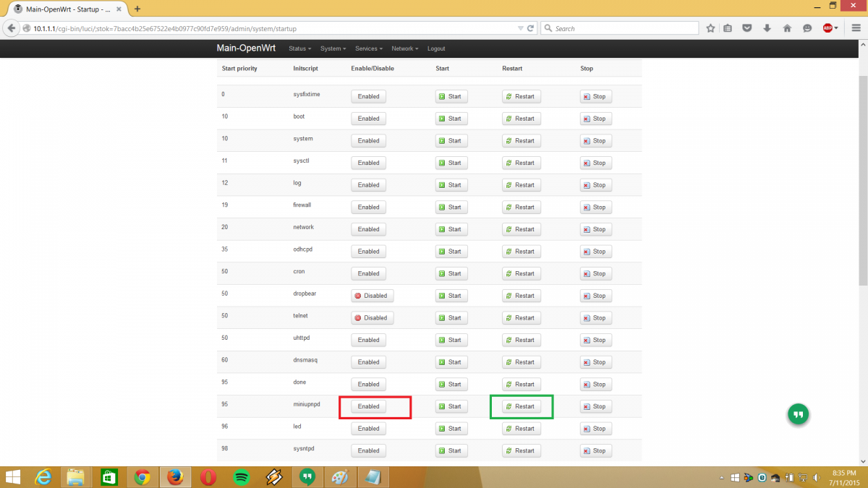Reload the page with the refresh icon
The height and width of the screenshot is (488, 868).
click(531, 28)
